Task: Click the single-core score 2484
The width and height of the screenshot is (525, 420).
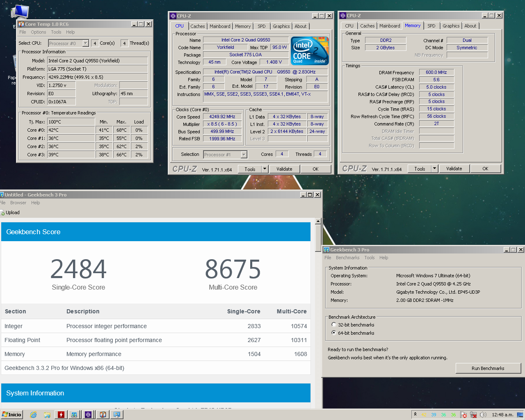Action: pos(78,269)
